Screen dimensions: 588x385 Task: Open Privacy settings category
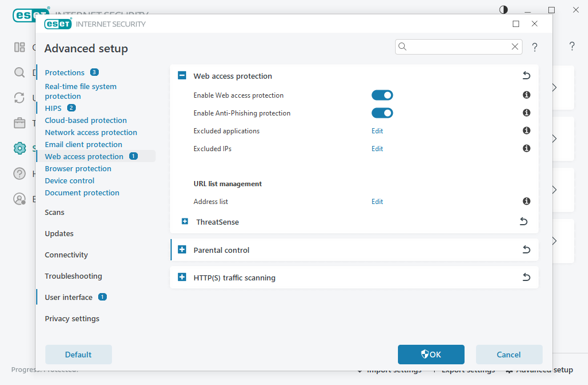coord(72,318)
